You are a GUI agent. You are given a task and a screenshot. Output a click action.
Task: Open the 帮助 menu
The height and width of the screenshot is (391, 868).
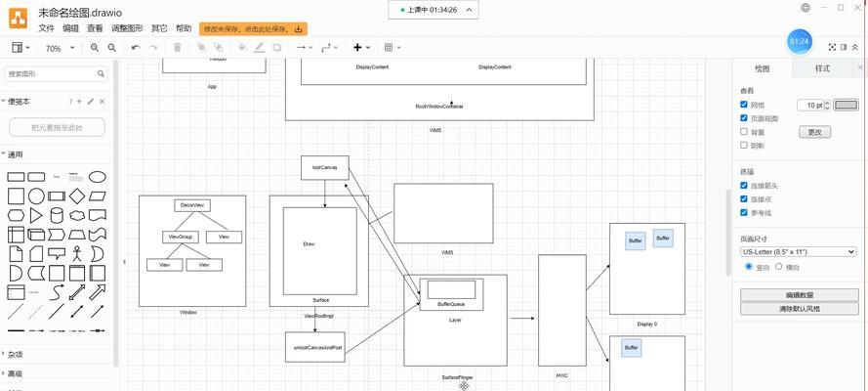(184, 28)
